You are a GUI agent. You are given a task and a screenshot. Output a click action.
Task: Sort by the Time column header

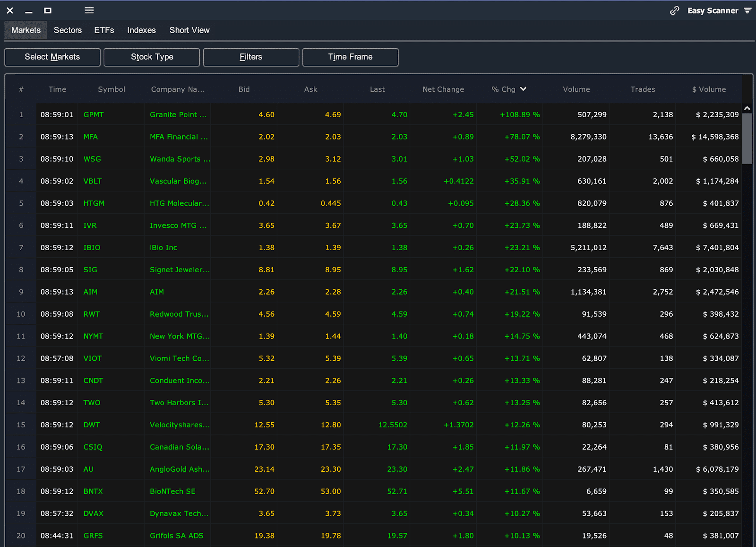point(57,89)
